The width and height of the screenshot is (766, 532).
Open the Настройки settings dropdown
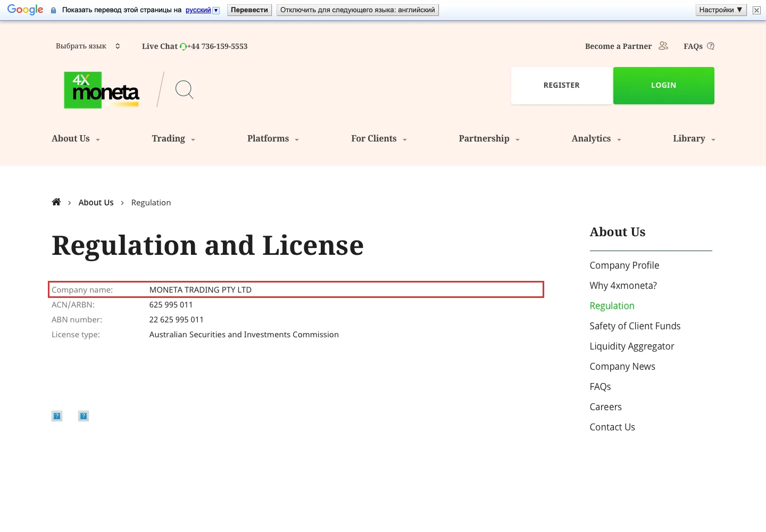tap(721, 10)
